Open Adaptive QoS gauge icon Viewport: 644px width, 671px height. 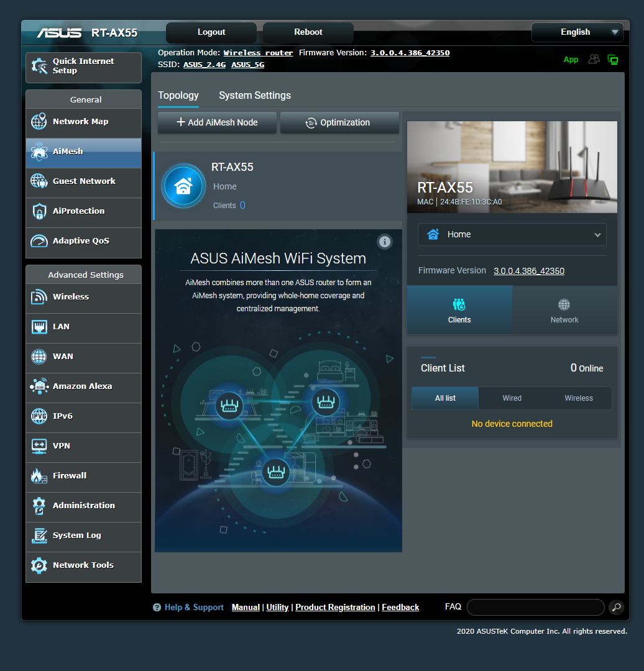[39, 241]
